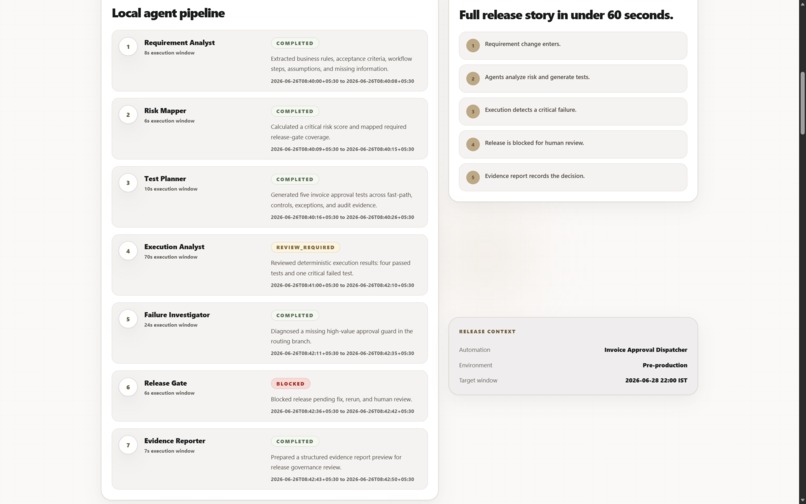Click 'Agents analyze risk and generate tests.' text
806x504 pixels.
(537, 77)
